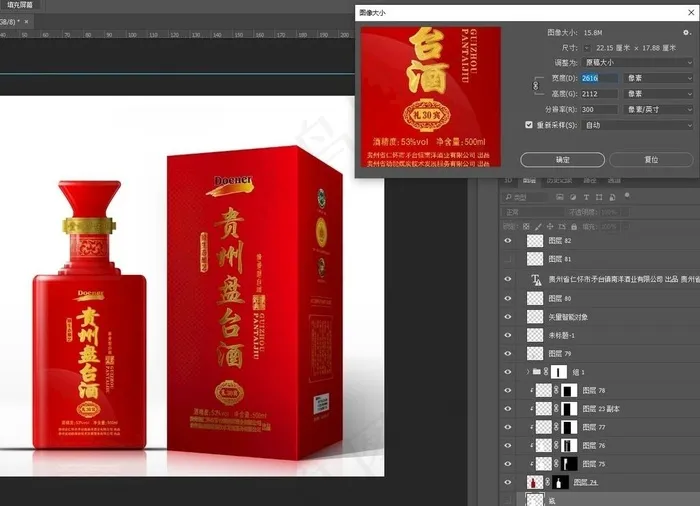Switch to the 历史记录 history tab

[x=559, y=180]
